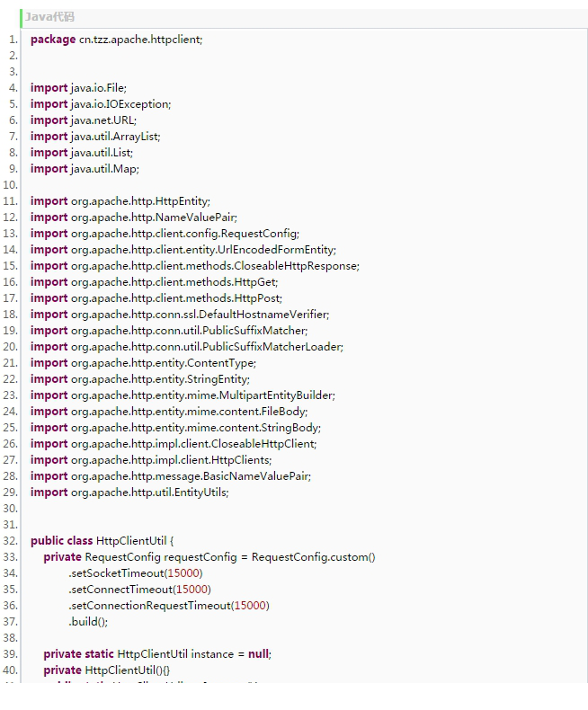The height and width of the screenshot is (710, 588).
Task: Click the import java.net.URL line
Action: (x=84, y=120)
